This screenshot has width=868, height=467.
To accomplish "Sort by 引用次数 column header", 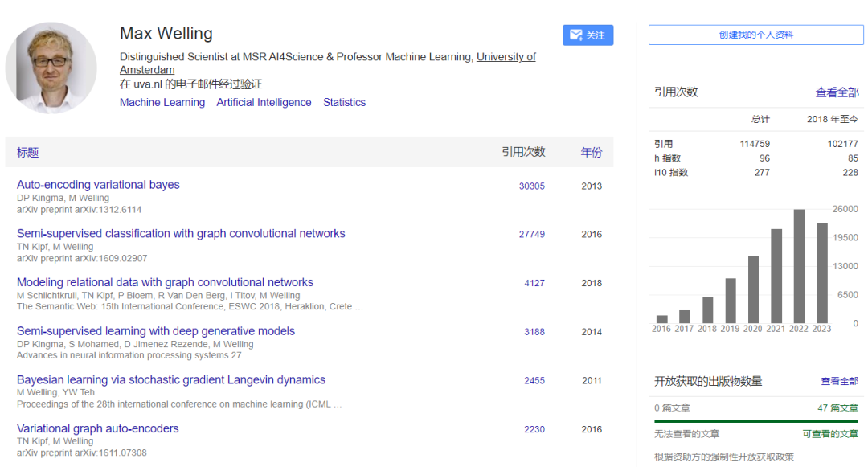I will (523, 152).
